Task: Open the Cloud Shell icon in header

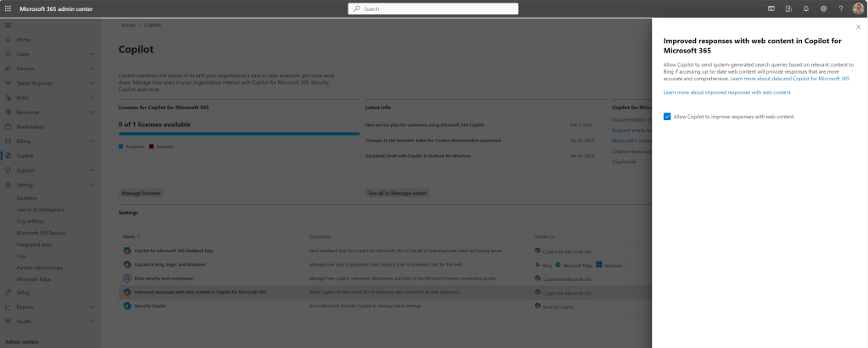Action: click(x=771, y=8)
